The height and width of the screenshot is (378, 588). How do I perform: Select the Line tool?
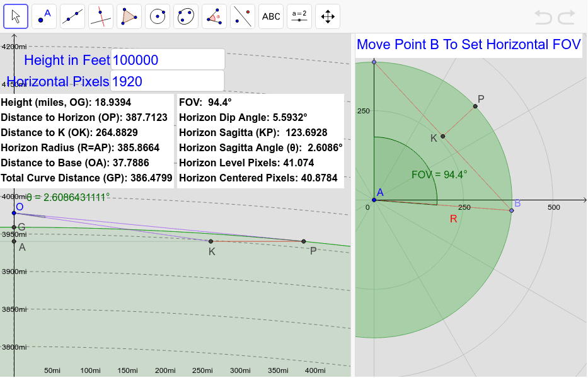click(72, 16)
